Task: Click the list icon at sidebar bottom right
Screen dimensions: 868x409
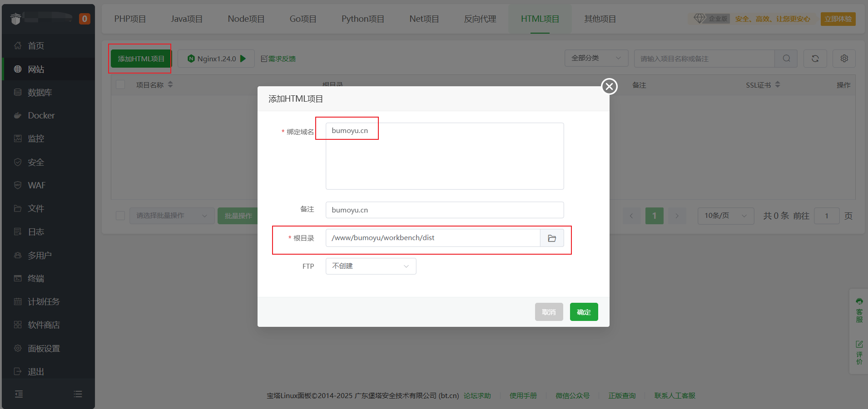Action: coord(78,394)
